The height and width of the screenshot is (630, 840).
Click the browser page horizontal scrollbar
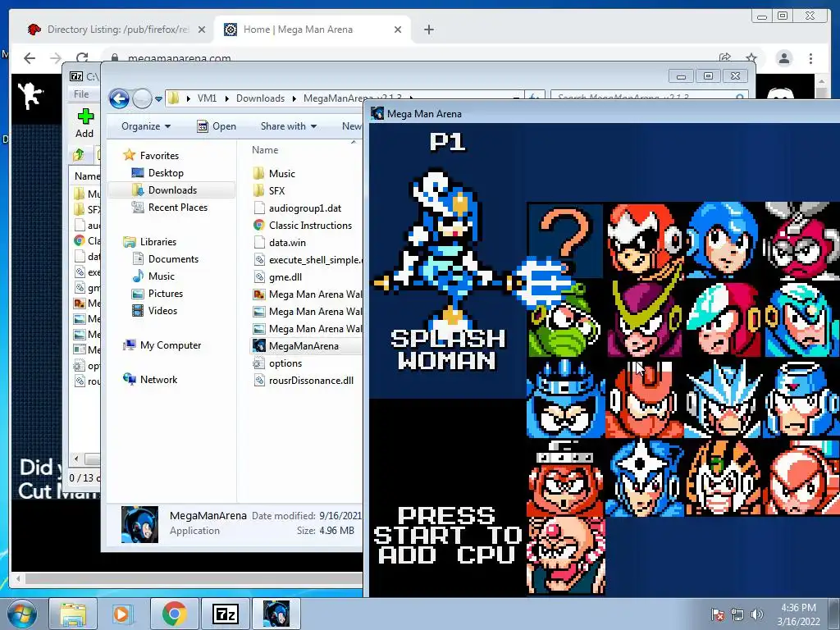point(194,578)
